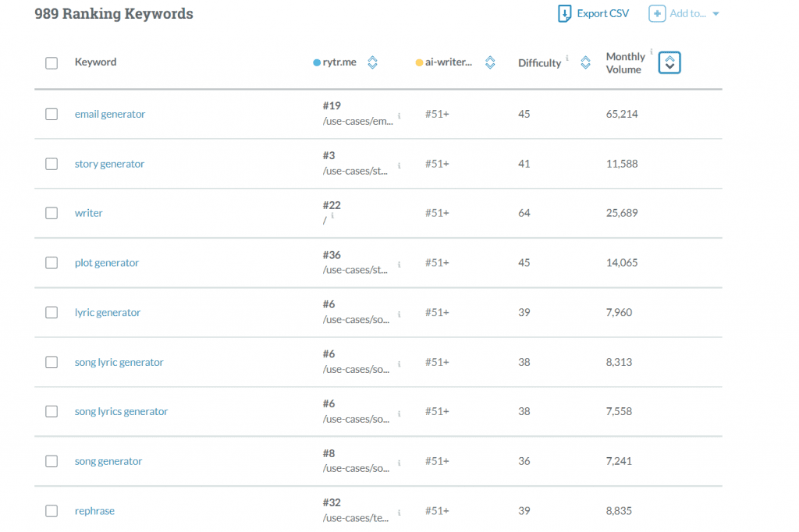Open URL info icon in story generator row

[x=399, y=165]
